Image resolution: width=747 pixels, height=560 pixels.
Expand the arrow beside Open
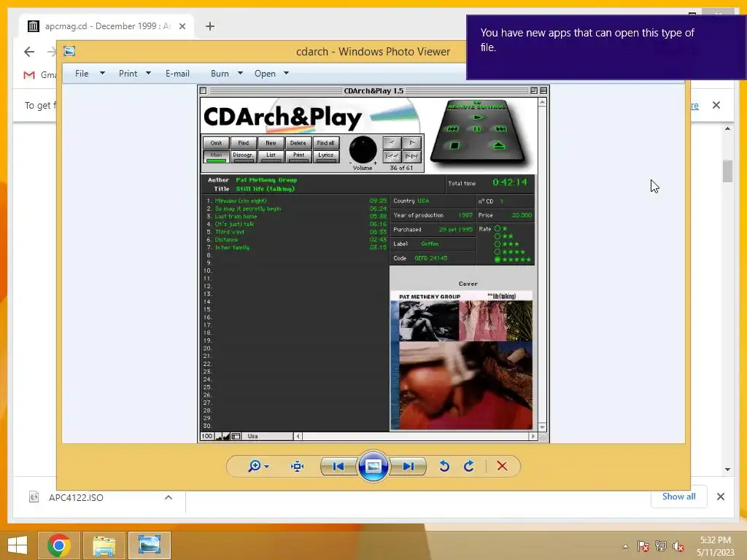(x=286, y=74)
